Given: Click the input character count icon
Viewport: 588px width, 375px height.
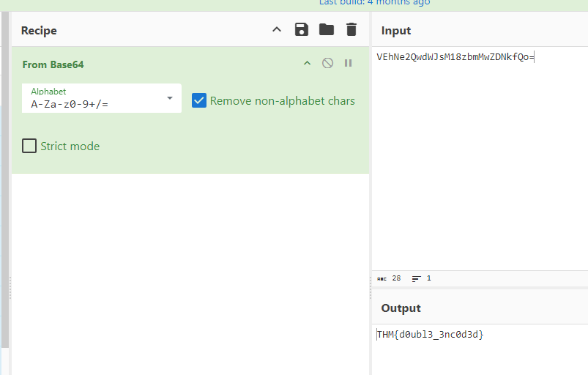Looking at the screenshot, I should tap(382, 279).
